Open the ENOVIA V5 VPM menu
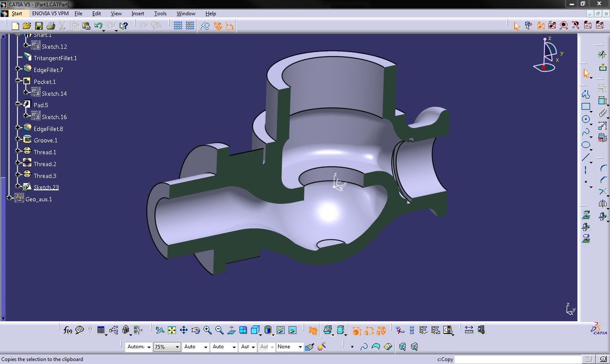Viewport: 610px width, 364px height. [51, 13]
